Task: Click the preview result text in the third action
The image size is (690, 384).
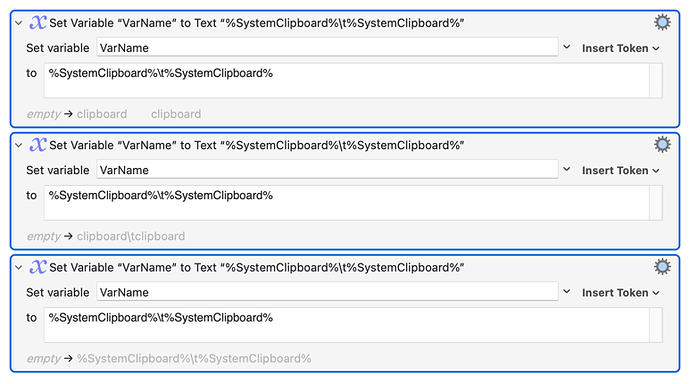Action: 194,358
